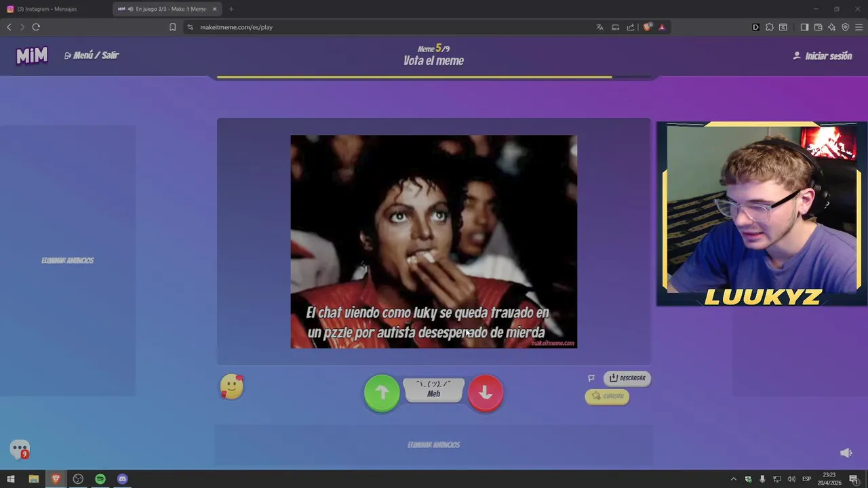The image size is (868, 488).
Task: Open site settings icon beside URL
Action: [190, 27]
